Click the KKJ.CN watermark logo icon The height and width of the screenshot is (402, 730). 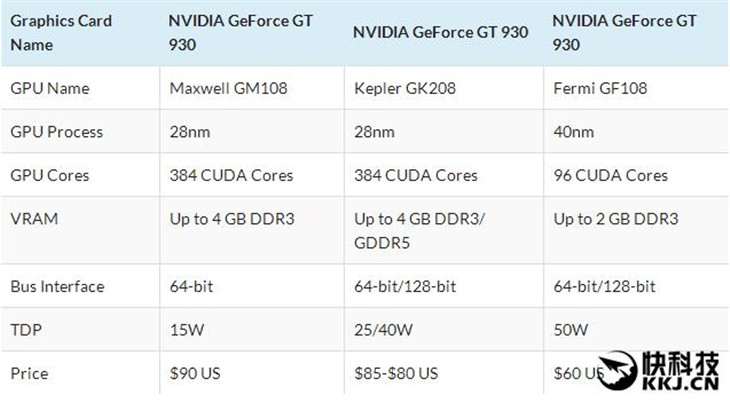[617, 371]
